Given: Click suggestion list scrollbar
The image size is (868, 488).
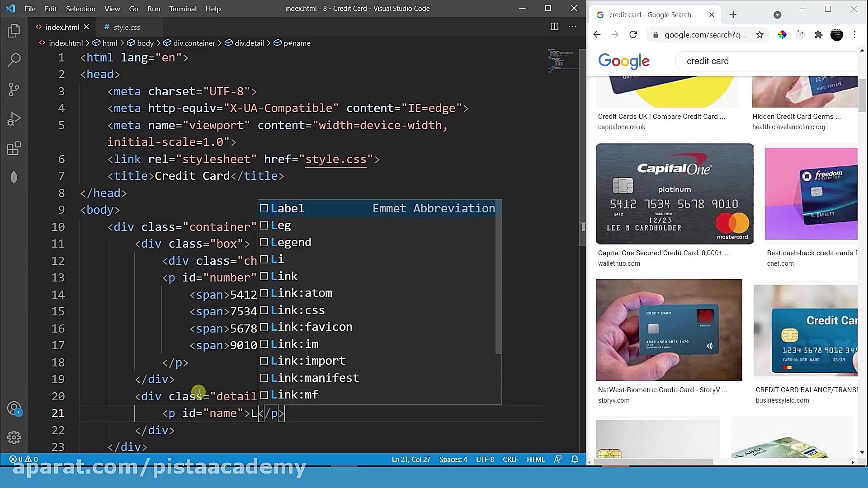Looking at the screenshot, I should click(498, 277).
